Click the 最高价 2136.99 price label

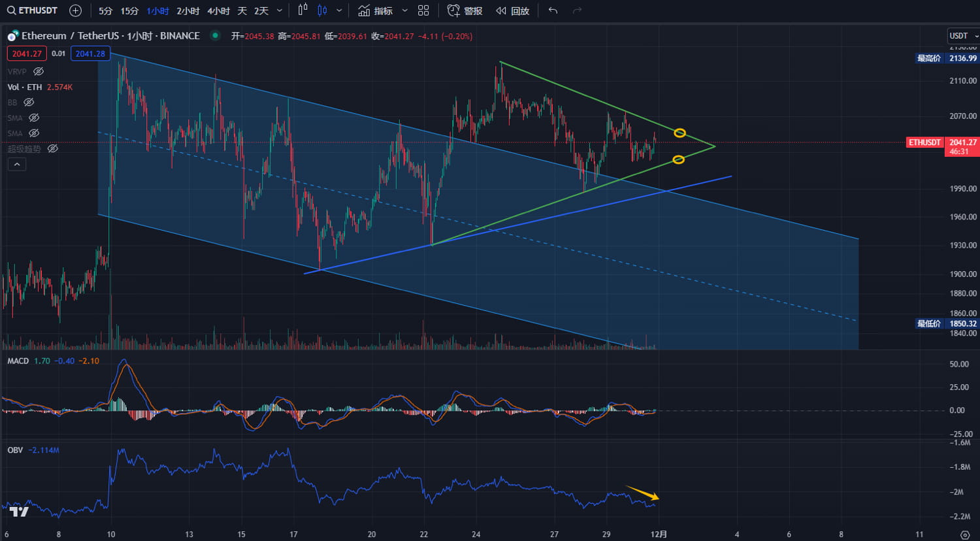(947, 58)
